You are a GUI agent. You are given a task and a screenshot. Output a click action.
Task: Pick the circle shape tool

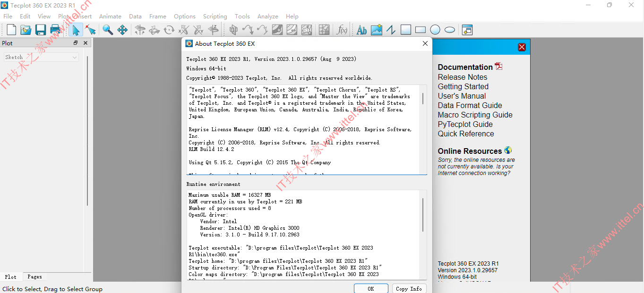pyautogui.click(x=435, y=30)
